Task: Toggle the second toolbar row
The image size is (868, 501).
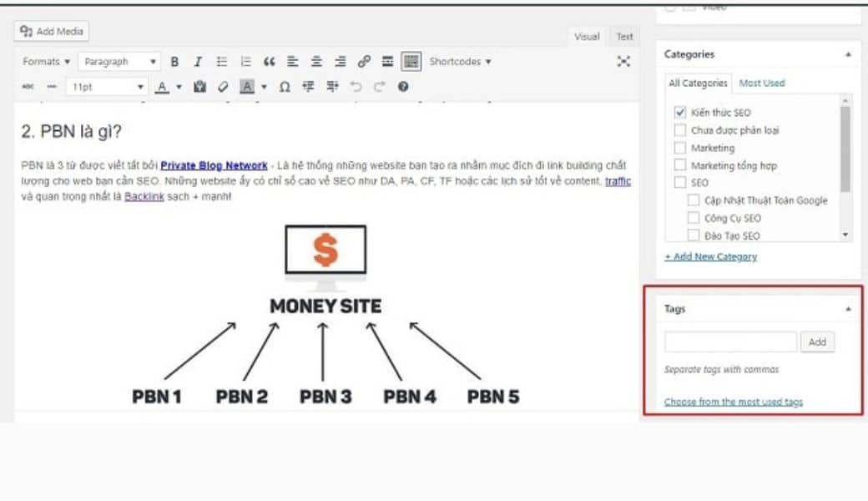Action: click(411, 62)
